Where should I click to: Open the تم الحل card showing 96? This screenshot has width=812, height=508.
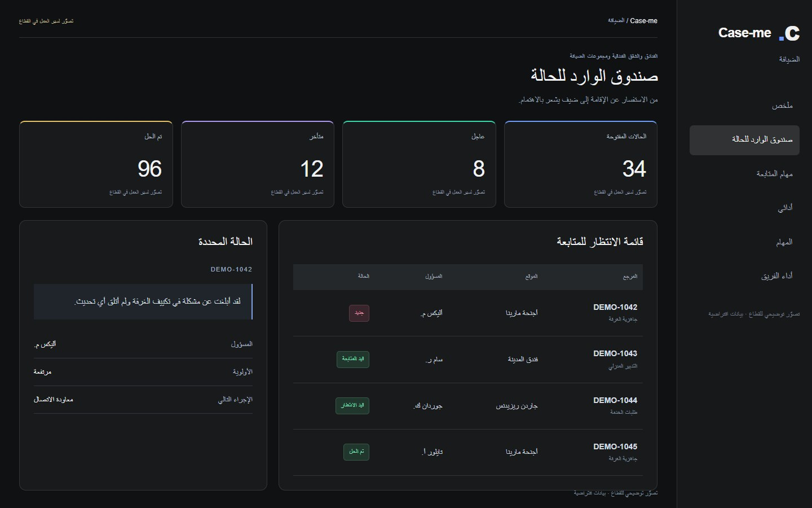(96, 164)
